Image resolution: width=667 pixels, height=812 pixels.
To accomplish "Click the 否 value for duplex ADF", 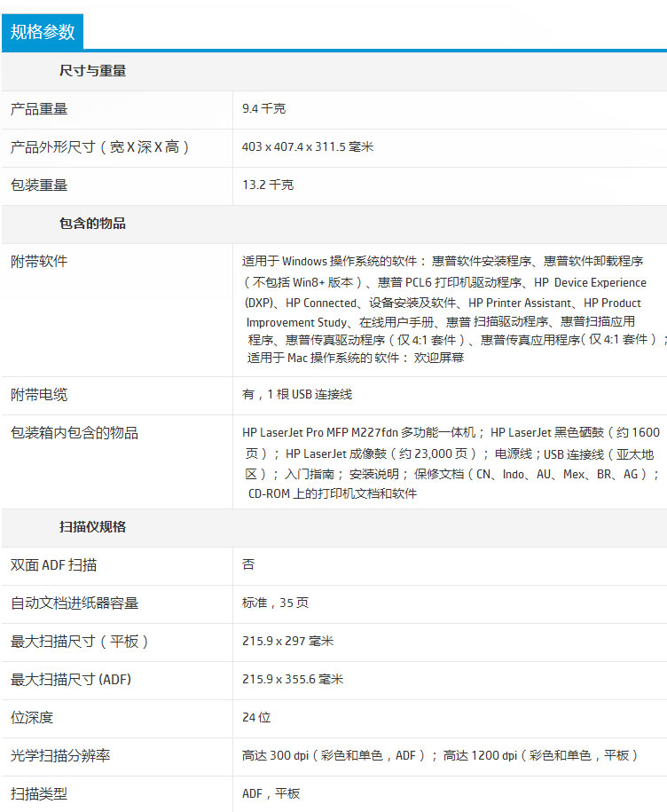I will (248, 564).
